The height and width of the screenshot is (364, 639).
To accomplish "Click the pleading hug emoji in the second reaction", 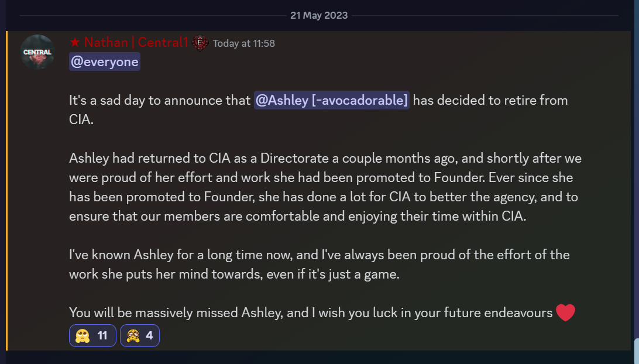I will click(x=133, y=335).
